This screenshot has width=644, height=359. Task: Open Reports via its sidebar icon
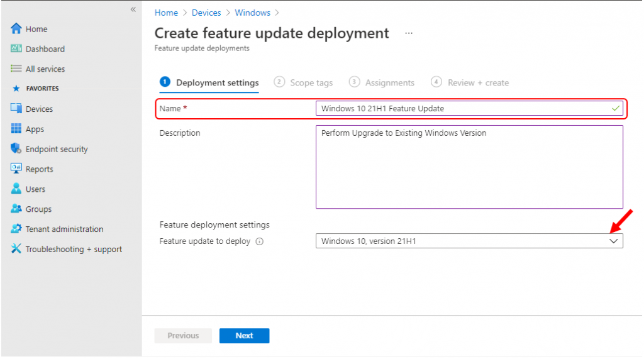pos(16,169)
